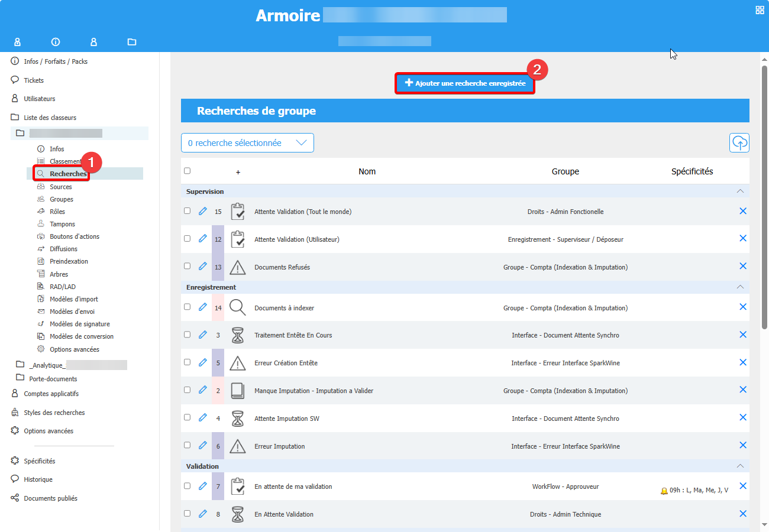Click the grid icon in top-right corner
Viewport: 769px width, 532px height.
click(760, 10)
